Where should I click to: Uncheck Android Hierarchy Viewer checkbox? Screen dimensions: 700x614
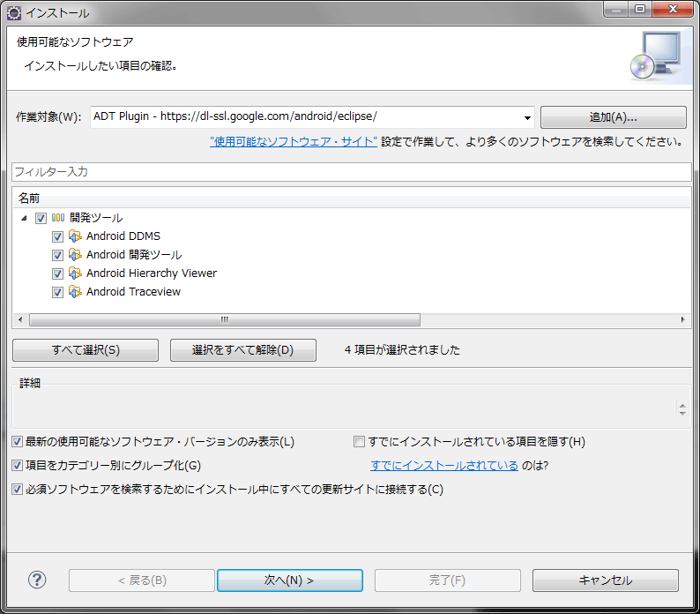tap(57, 273)
